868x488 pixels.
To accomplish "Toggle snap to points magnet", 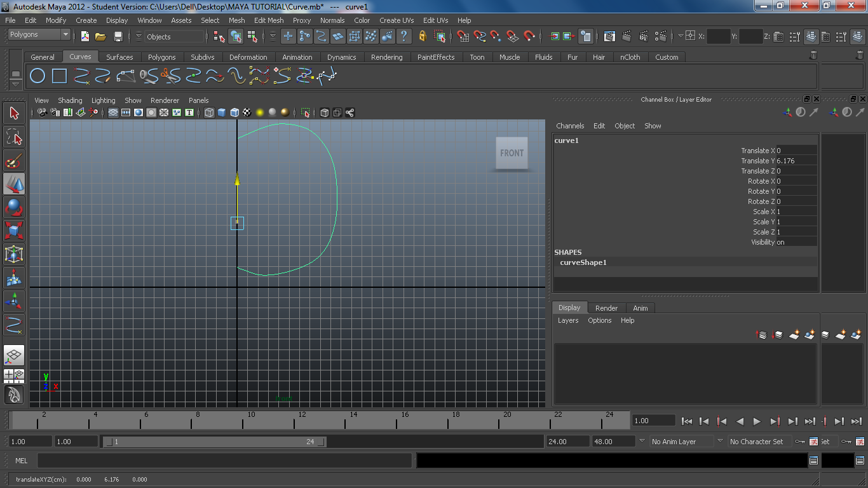I will [496, 36].
